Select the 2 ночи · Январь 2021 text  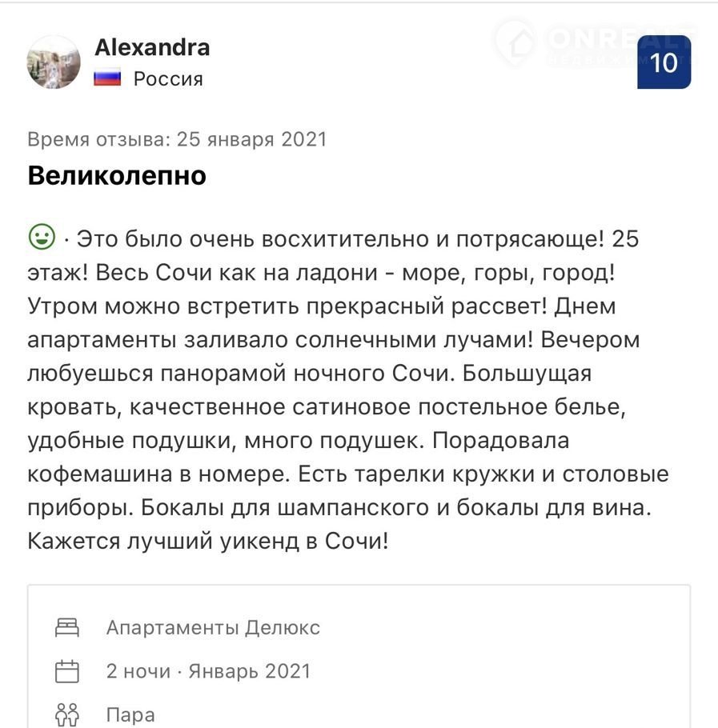coord(208,670)
